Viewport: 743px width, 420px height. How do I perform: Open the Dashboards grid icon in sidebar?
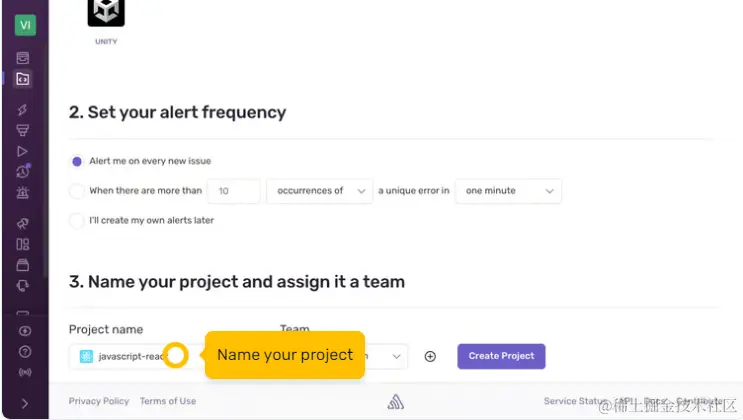coord(22,244)
